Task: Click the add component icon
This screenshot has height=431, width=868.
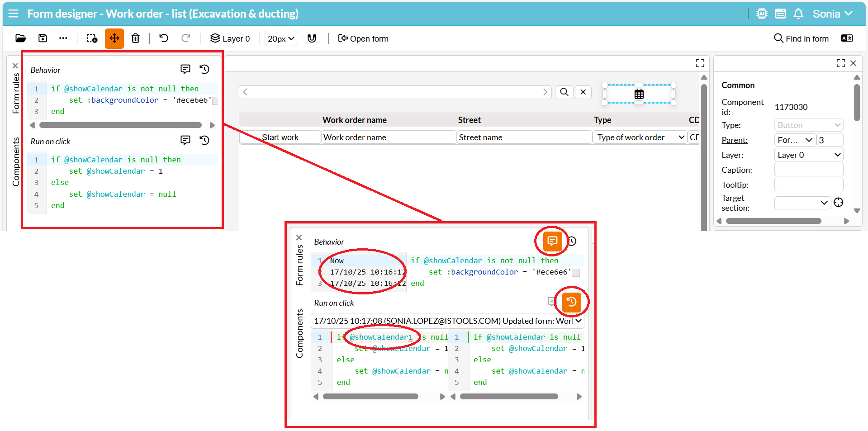Action: pos(92,38)
